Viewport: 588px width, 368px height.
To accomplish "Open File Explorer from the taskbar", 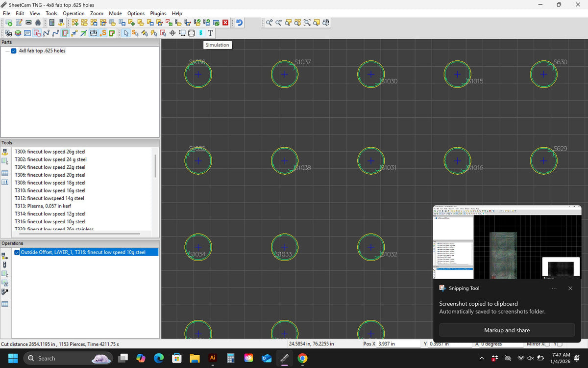I will [x=195, y=359].
